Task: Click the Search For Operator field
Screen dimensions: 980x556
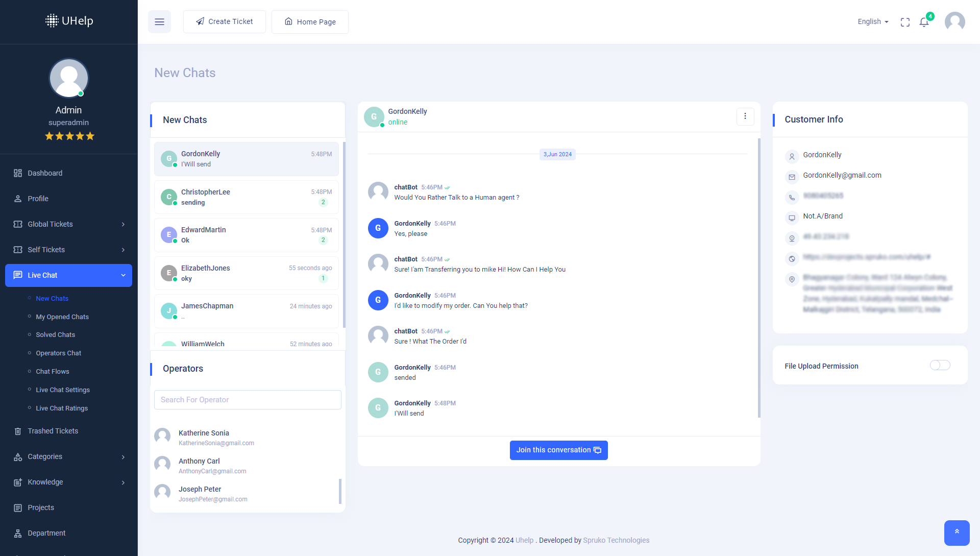Action: coord(248,400)
